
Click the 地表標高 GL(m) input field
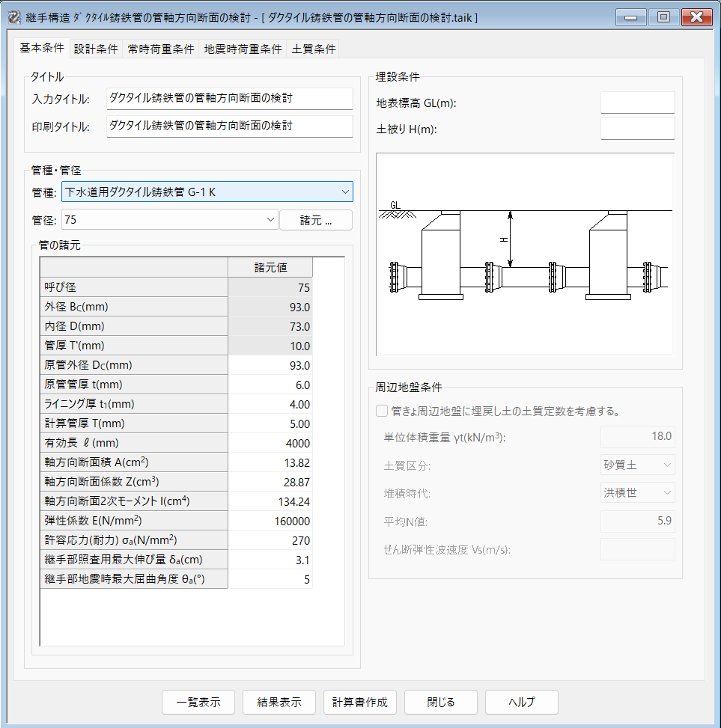click(x=637, y=103)
